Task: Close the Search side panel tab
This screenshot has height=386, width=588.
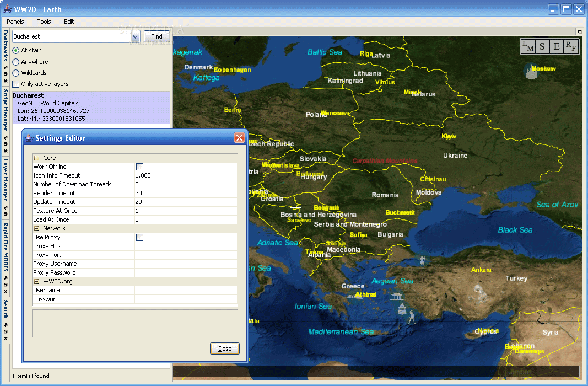Action: click(x=6, y=339)
